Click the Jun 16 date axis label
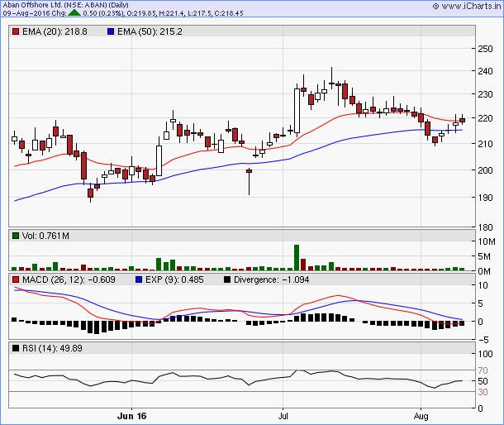504x425 pixels. pyautogui.click(x=132, y=416)
